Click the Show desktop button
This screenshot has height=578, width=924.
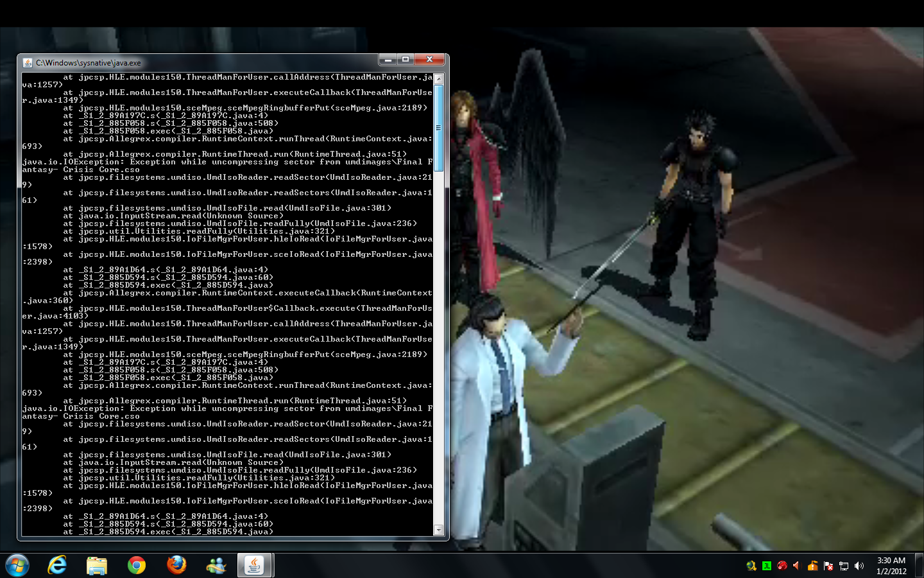919,565
